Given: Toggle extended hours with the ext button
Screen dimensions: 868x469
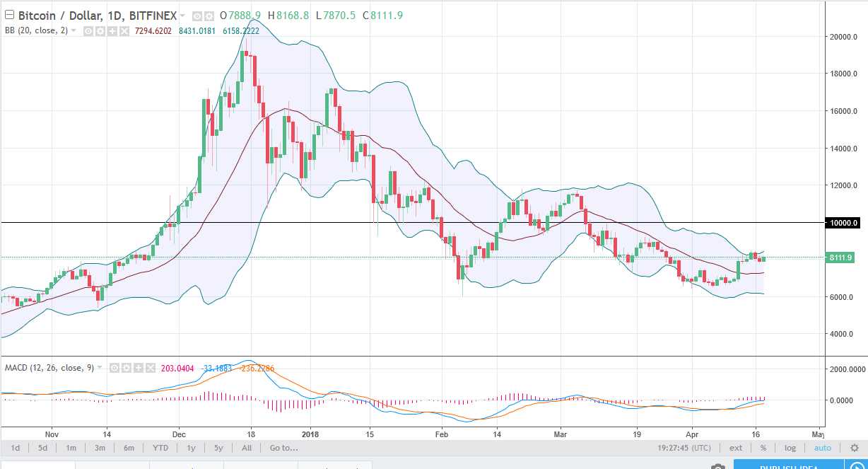Looking at the screenshot, I should [736, 448].
